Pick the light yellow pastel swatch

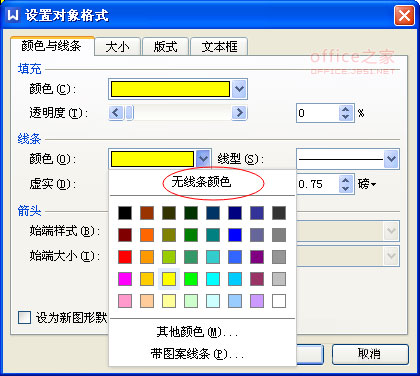click(x=169, y=301)
